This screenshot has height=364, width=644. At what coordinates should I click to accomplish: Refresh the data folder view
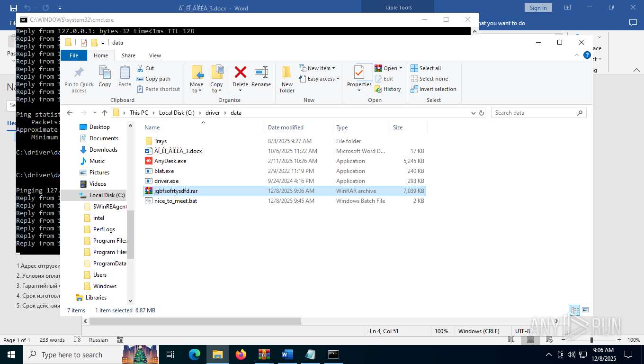tap(482, 113)
